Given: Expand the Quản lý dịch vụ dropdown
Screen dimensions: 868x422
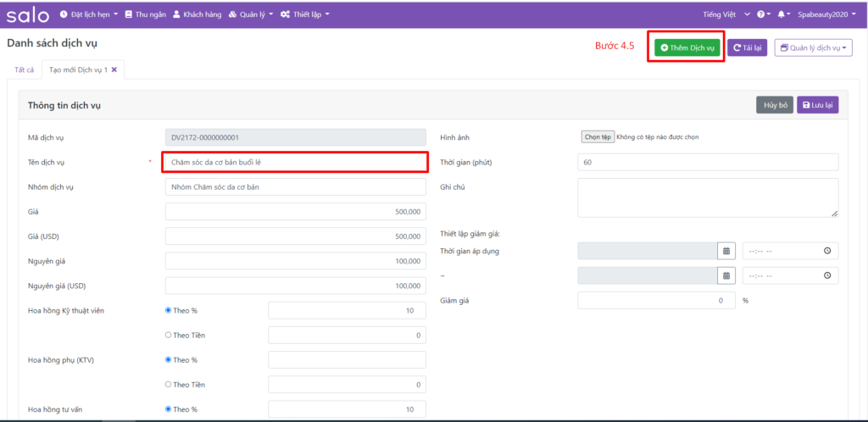Looking at the screenshot, I should pyautogui.click(x=812, y=48).
